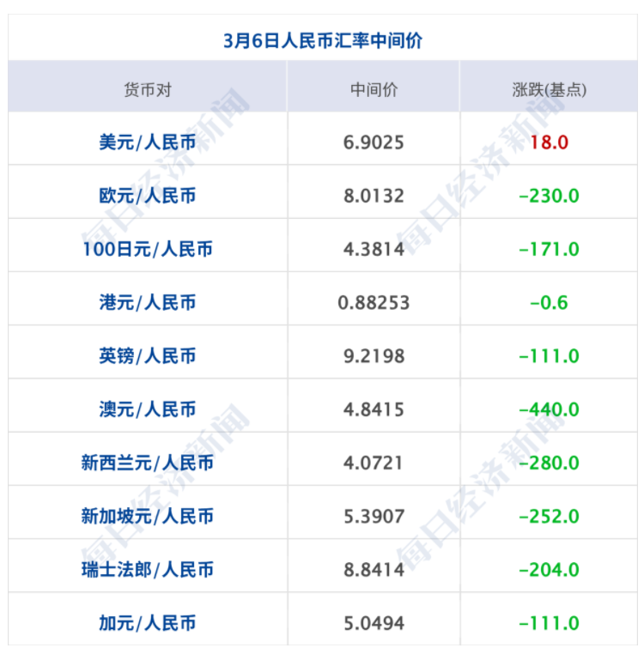The width and height of the screenshot is (644, 654).
Task: Select the 新加坡元/人民币 currency pair
Action: point(148,516)
